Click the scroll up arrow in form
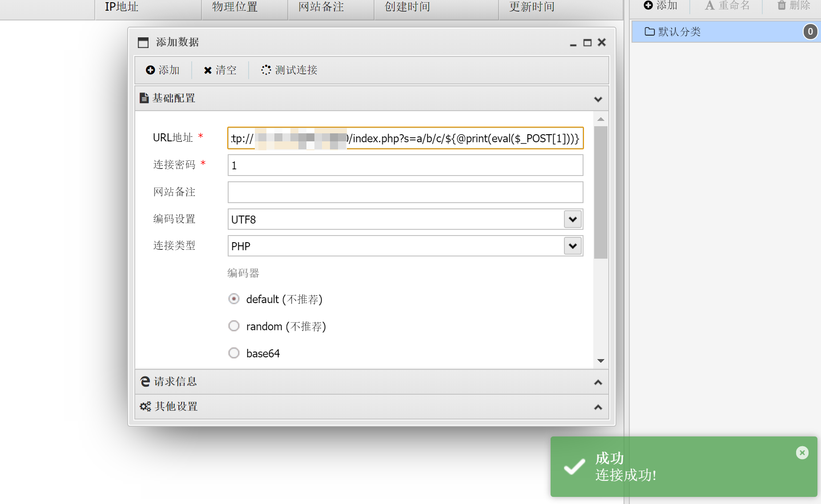The image size is (821, 504). (601, 119)
